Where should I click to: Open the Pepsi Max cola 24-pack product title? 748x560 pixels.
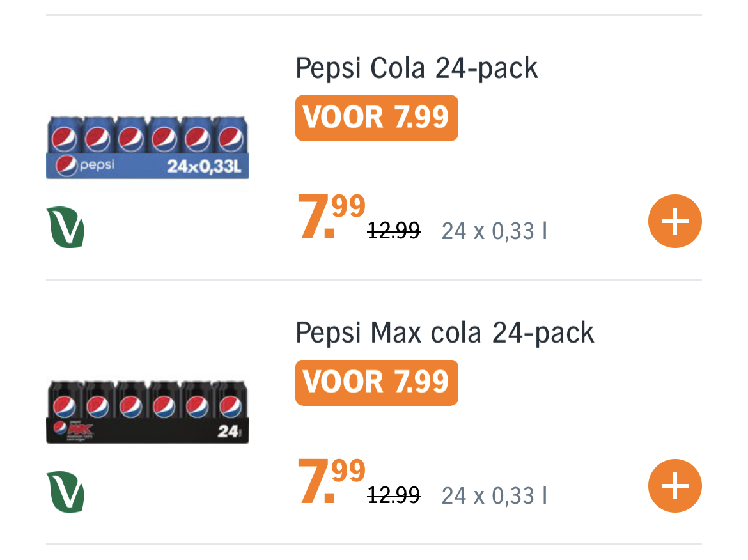tap(444, 333)
